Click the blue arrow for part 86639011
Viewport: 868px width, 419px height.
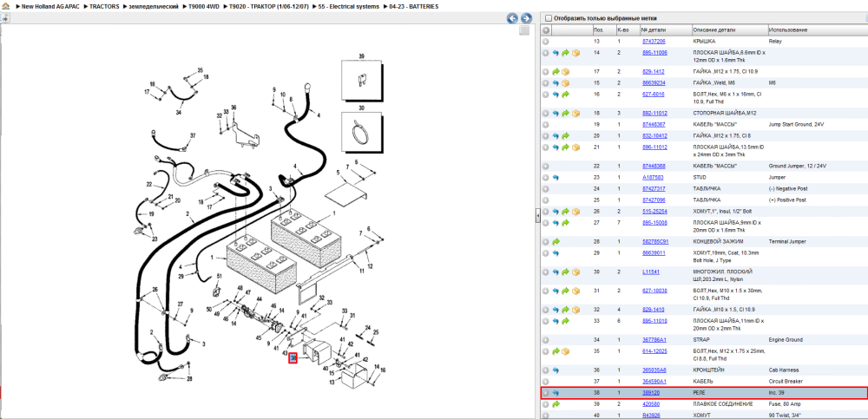(556, 253)
